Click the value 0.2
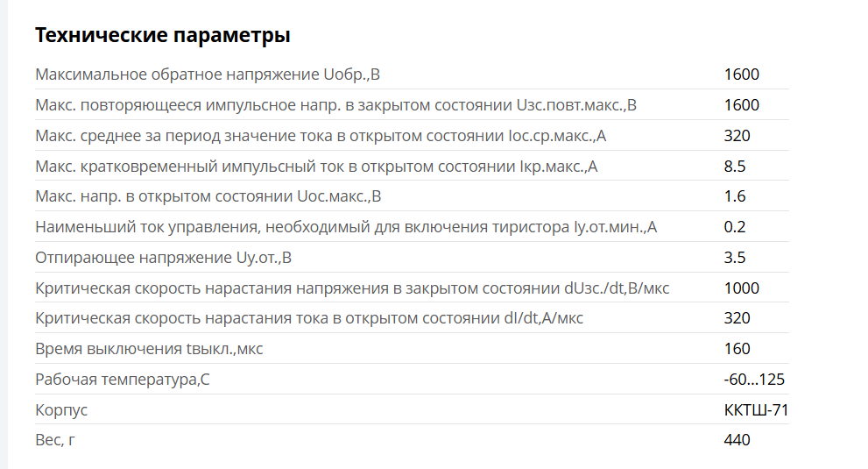 coord(735,227)
